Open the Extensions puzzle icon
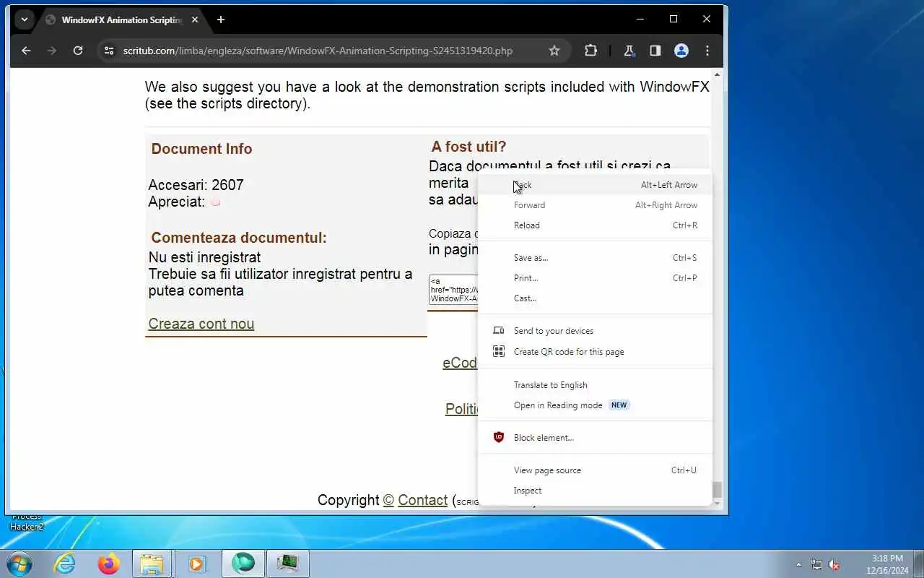Image resolution: width=924 pixels, height=578 pixels. pyautogui.click(x=590, y=51)
